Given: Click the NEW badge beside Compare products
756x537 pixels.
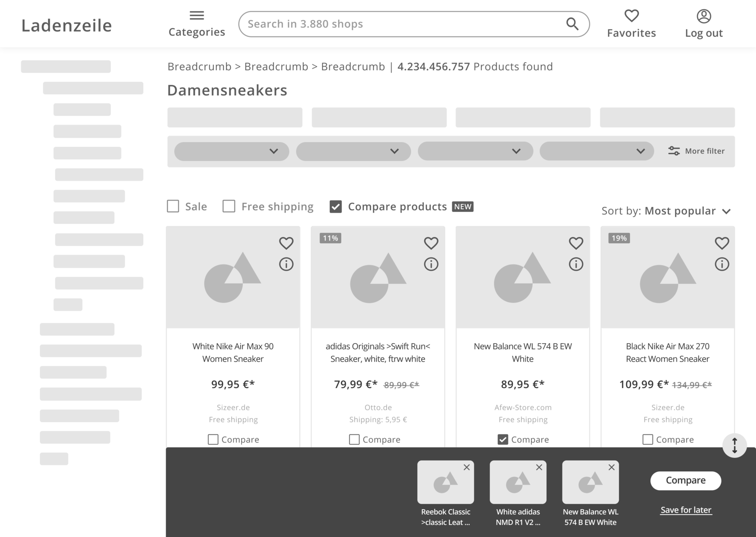Looking at the screenshot, I should (463, 206).
